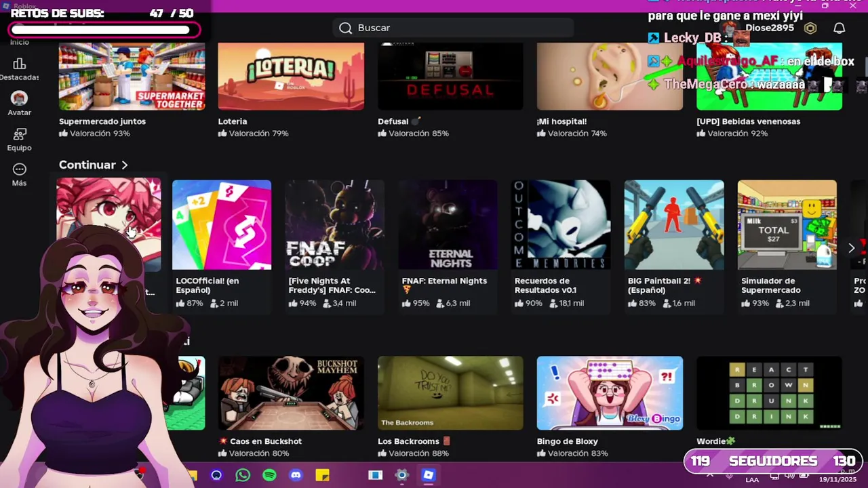Click the LAA language indicator
Viewport: 868px width, 488px height.
coord(752,480)
